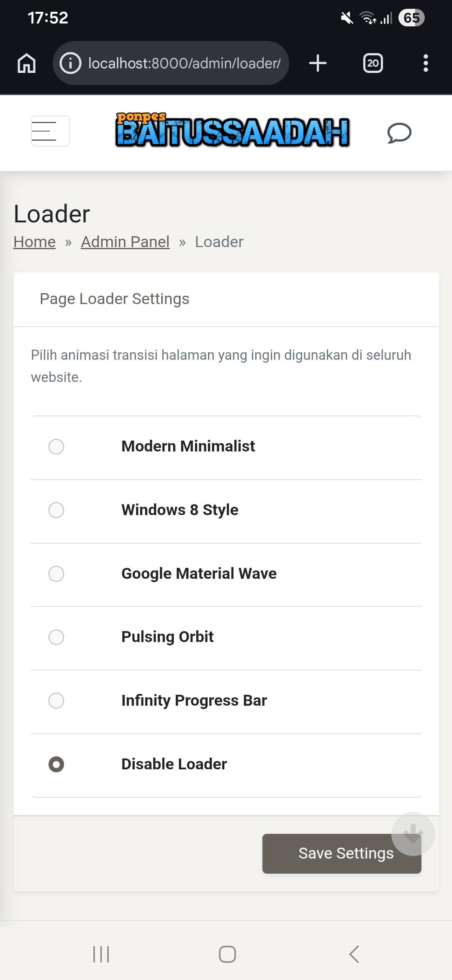The image size is (452, 980).
Task: Open the chat bubble icon
Action: pos(399,133)
